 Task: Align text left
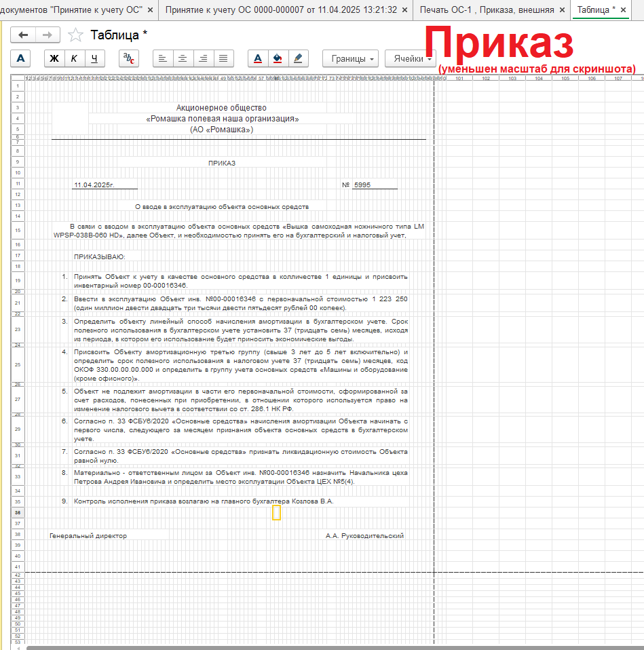[163, 58]
